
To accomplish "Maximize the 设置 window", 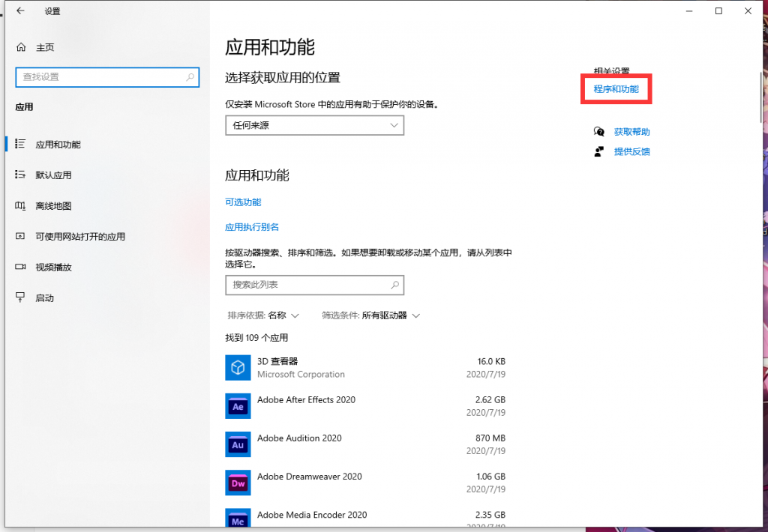I will (x=718, y=10).
